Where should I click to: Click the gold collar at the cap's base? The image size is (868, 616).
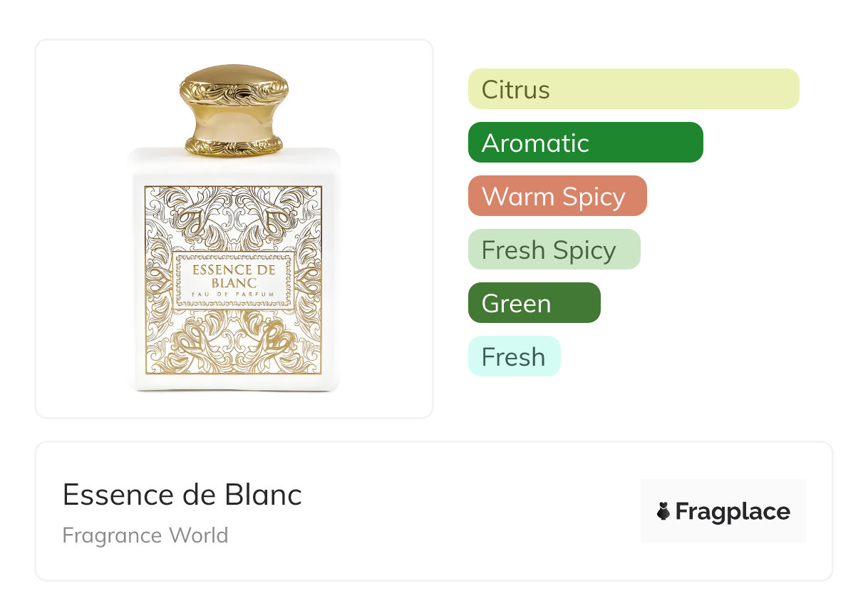tap(234, 145)
